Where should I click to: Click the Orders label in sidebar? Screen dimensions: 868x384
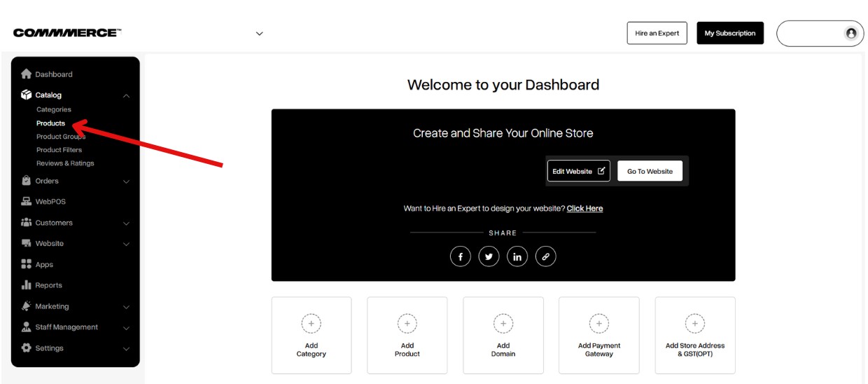pos(47,181)
